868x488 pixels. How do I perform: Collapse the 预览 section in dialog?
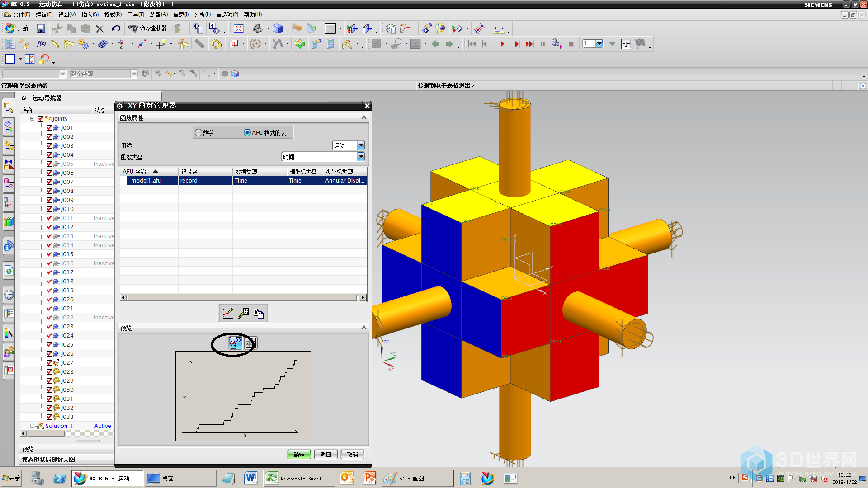[364, 328]
